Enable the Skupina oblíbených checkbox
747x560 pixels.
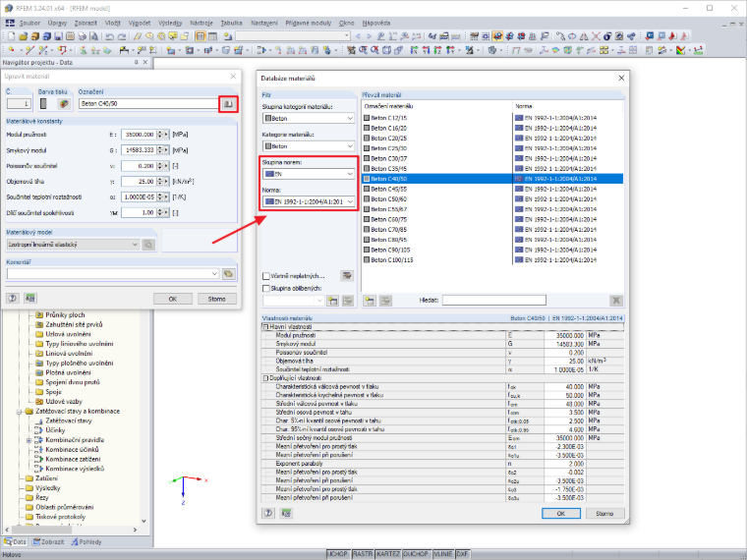pos(265,289)
